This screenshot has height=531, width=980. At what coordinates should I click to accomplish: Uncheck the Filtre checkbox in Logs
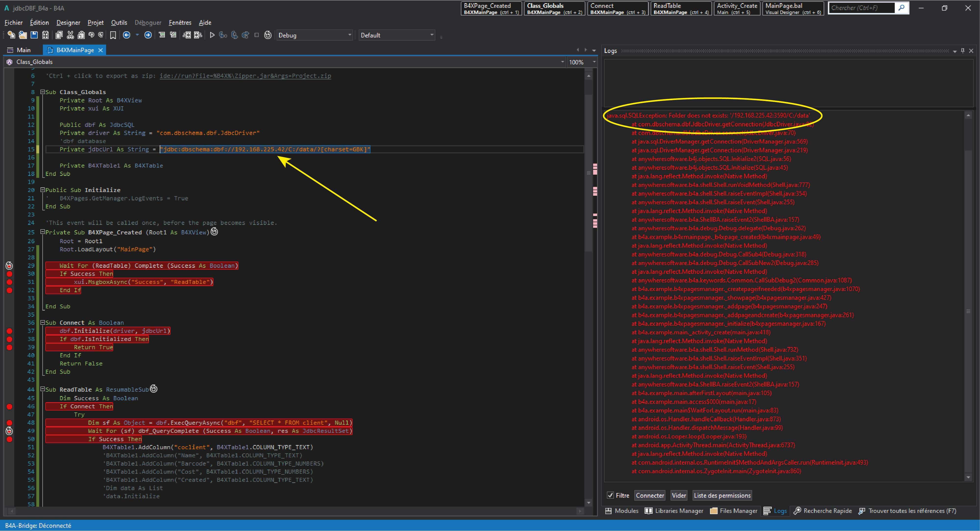click(x=610, y=495)
